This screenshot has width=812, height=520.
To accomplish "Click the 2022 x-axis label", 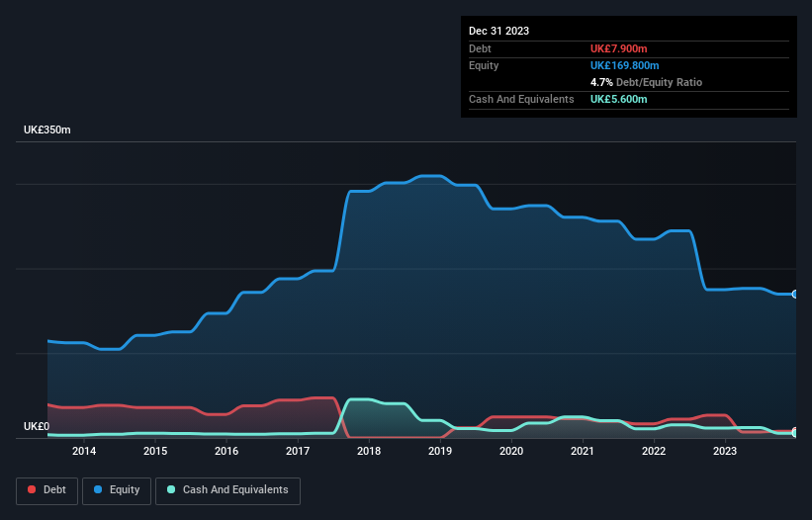I will coord(654,451).
